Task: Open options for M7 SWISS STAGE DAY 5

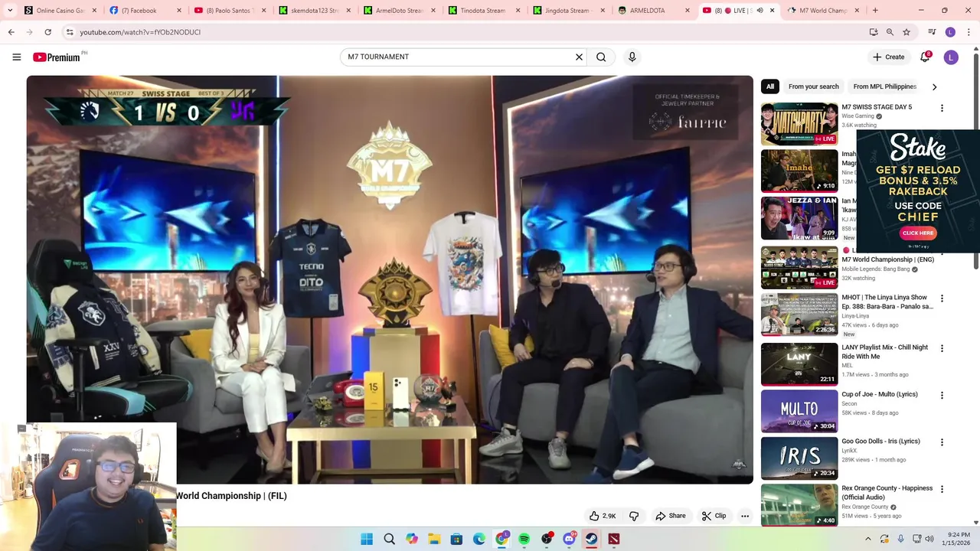Action: [x=942, y=108]
